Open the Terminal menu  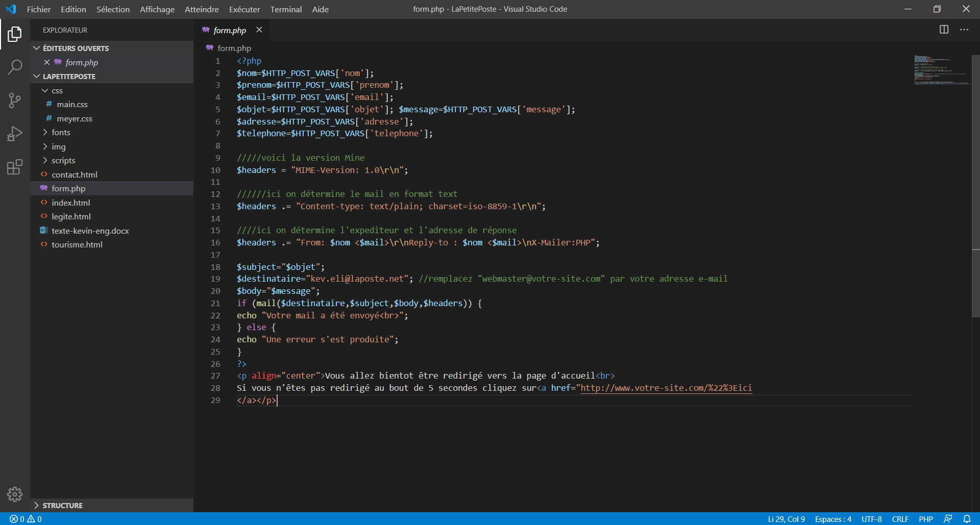coord(286,9)
